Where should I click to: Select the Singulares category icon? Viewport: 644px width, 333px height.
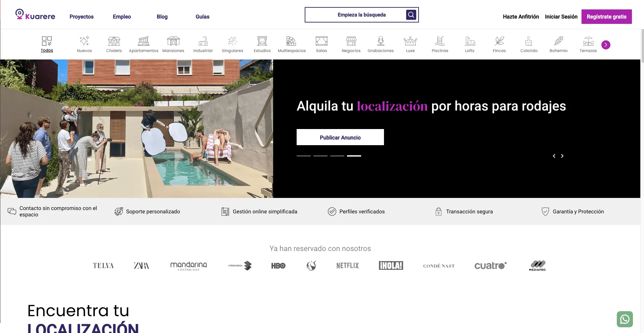(x=232, y=41)
